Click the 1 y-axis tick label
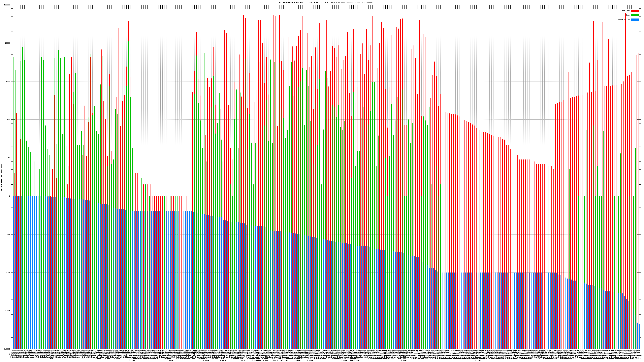The width and height of the screenshot is (644, 362). pos(10,196)
